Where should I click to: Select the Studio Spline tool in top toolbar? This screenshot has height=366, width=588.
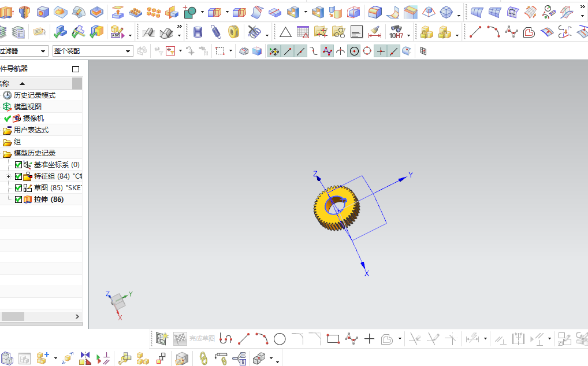point(511,32)
